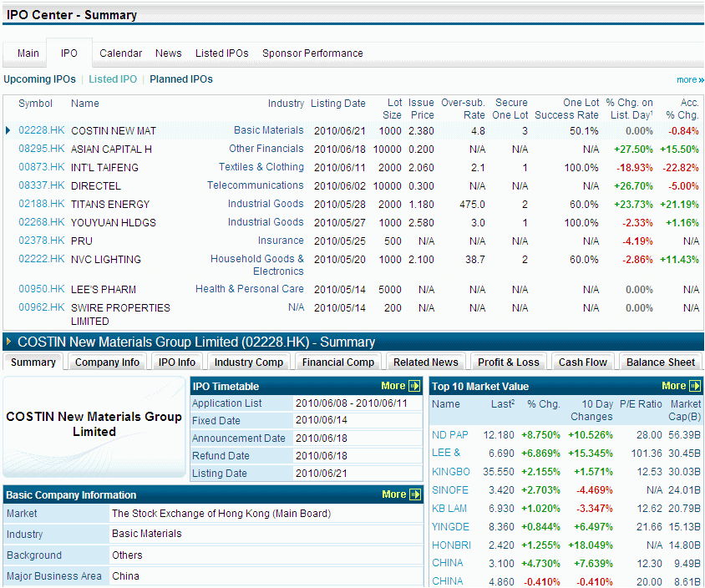
Task: Click SWIRE PROPERTIES LIMITED name
Action: (120, 314)
